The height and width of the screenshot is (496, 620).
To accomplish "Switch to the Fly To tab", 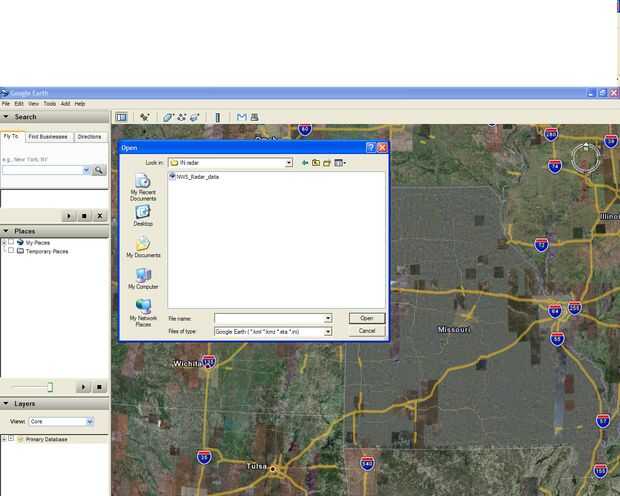I will (12, 136).
